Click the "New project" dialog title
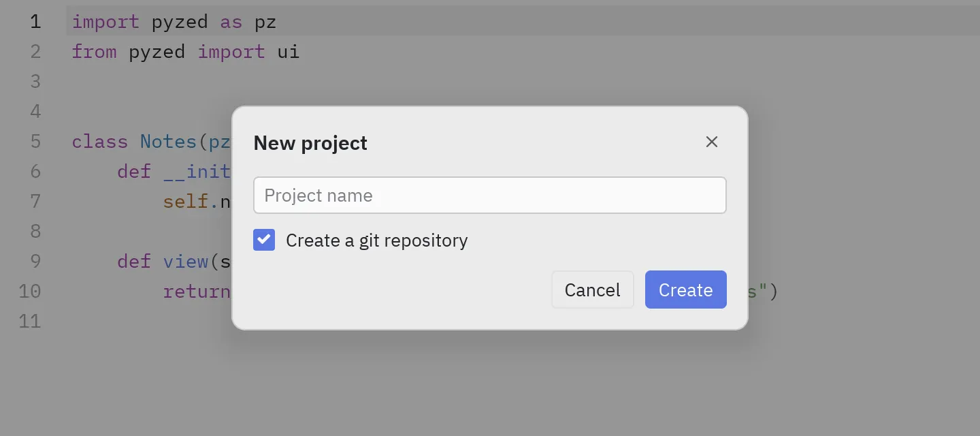Screen dimensions: 980x436 (x=310, y=143)
